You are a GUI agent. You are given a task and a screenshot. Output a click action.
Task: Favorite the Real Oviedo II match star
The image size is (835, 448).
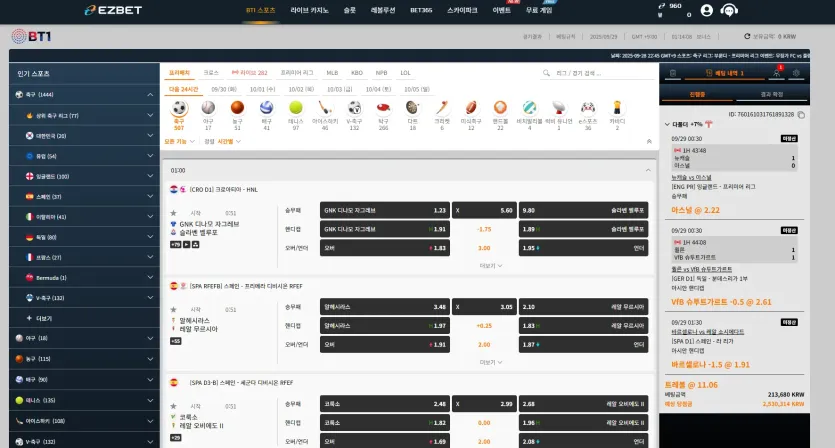coord(173,406)
